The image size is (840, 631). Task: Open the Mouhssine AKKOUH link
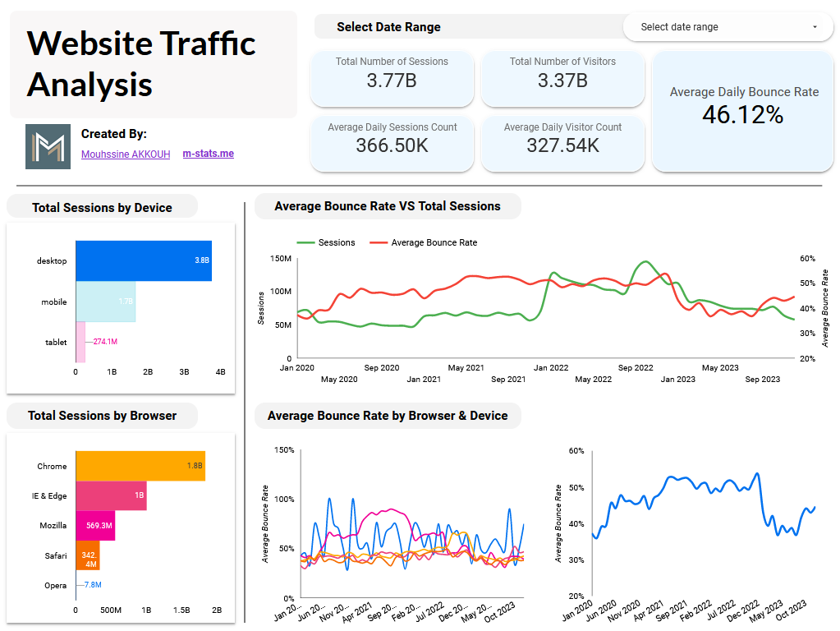click(126, 154)
